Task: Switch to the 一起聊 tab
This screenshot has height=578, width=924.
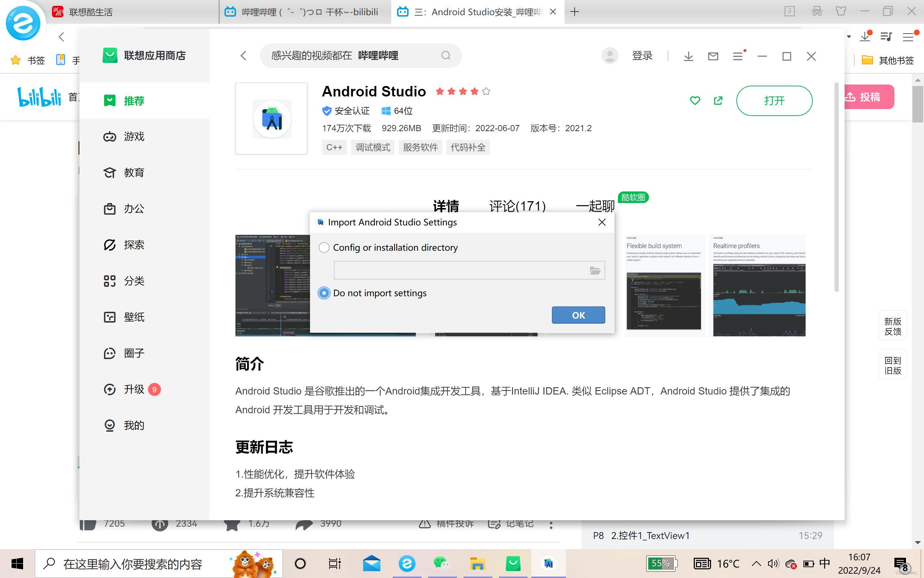Action: tap(595, 206)
